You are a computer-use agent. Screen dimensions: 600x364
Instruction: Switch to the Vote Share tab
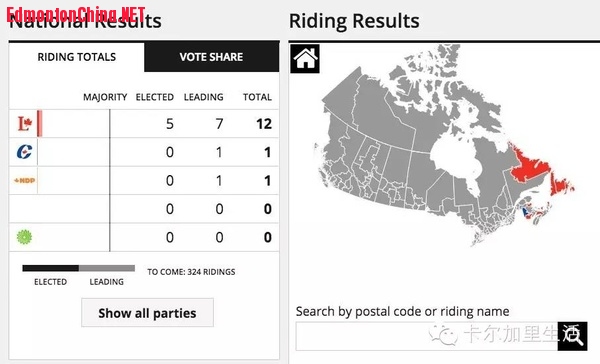[x=211, y=57]
